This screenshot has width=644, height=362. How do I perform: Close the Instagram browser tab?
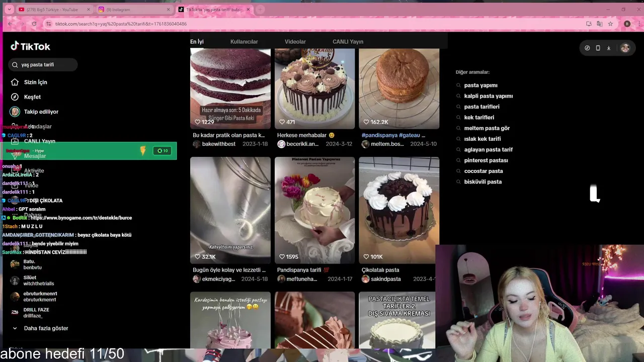168,10
